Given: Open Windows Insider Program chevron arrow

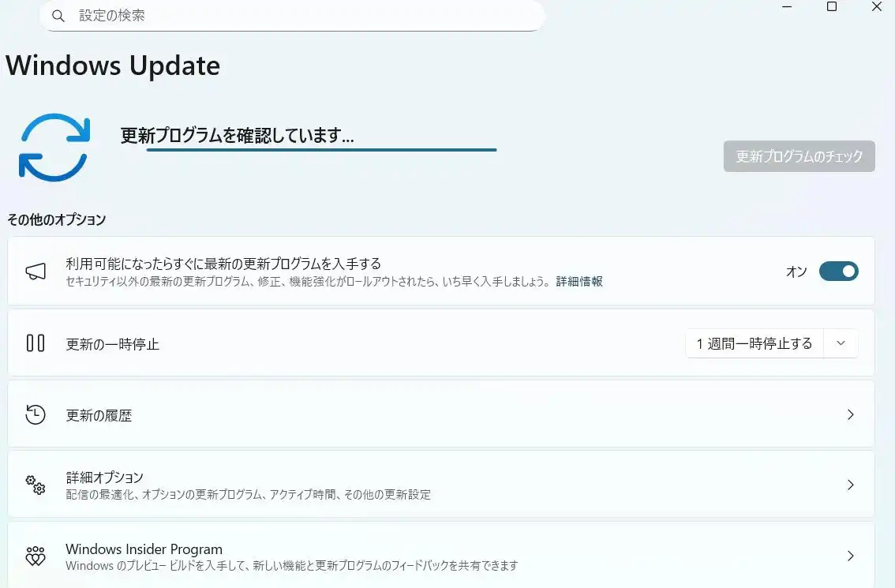Looking at the screenshot, I should [850, 556].
